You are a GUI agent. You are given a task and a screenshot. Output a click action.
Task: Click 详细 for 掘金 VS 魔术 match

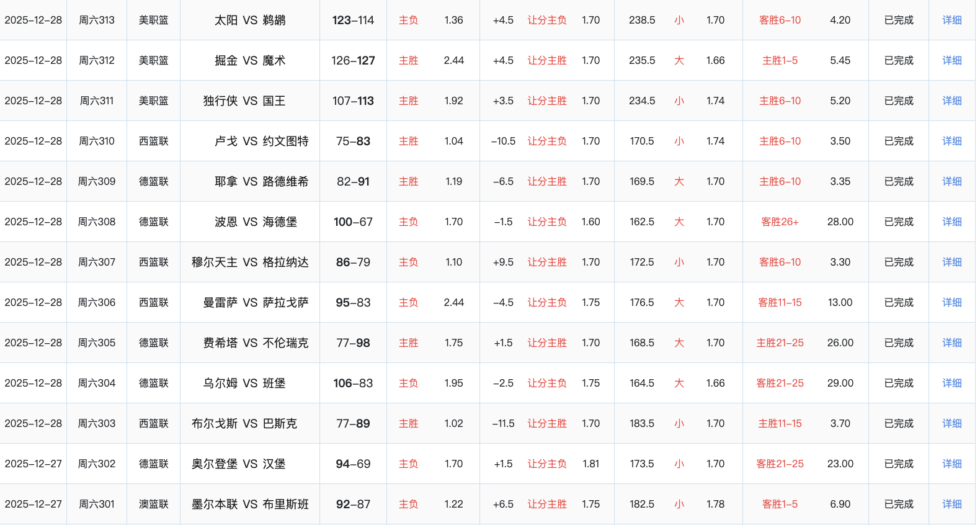point(951,60)
